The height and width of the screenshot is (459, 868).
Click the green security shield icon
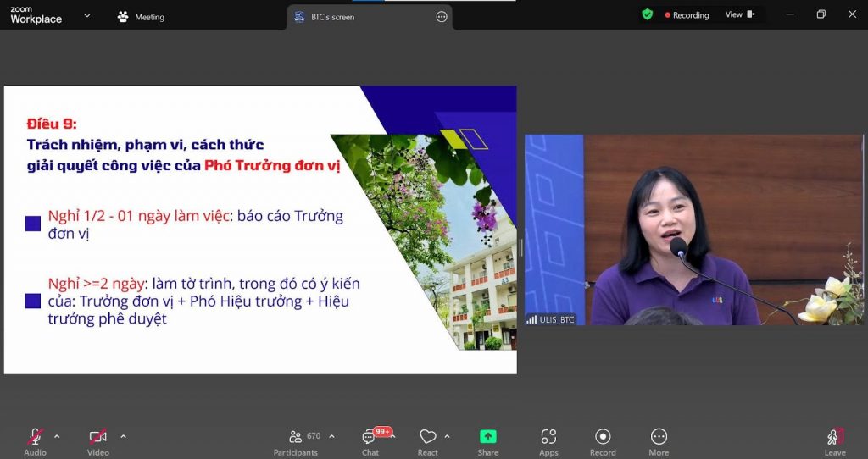tap(648, 14)
